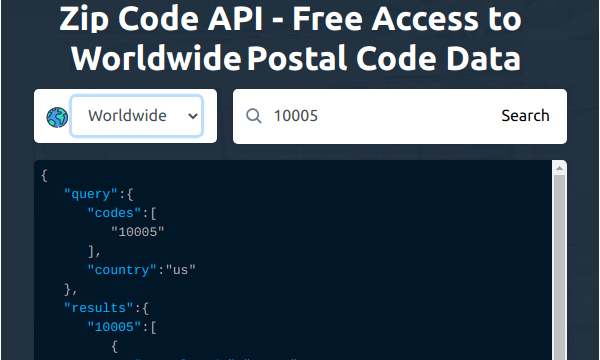
Task: Click the Search button
Action: pyautogui.click(x=525, y=116)
